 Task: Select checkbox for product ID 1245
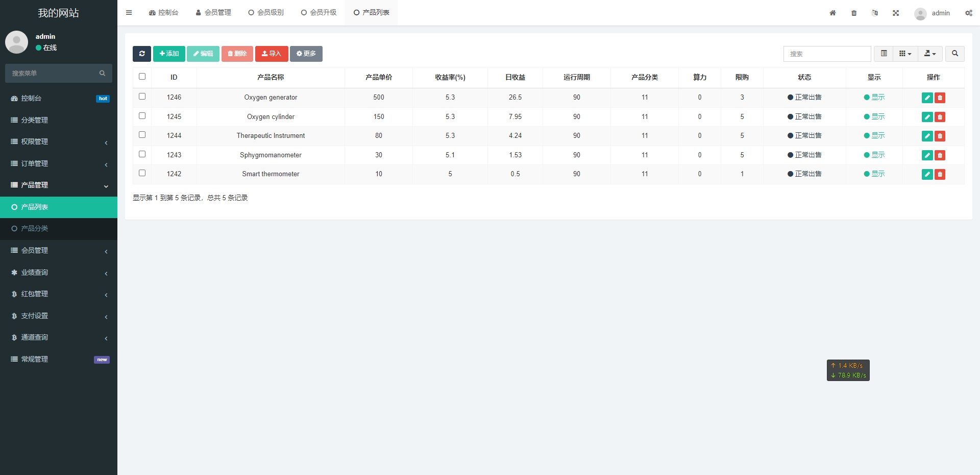[142, 116]
